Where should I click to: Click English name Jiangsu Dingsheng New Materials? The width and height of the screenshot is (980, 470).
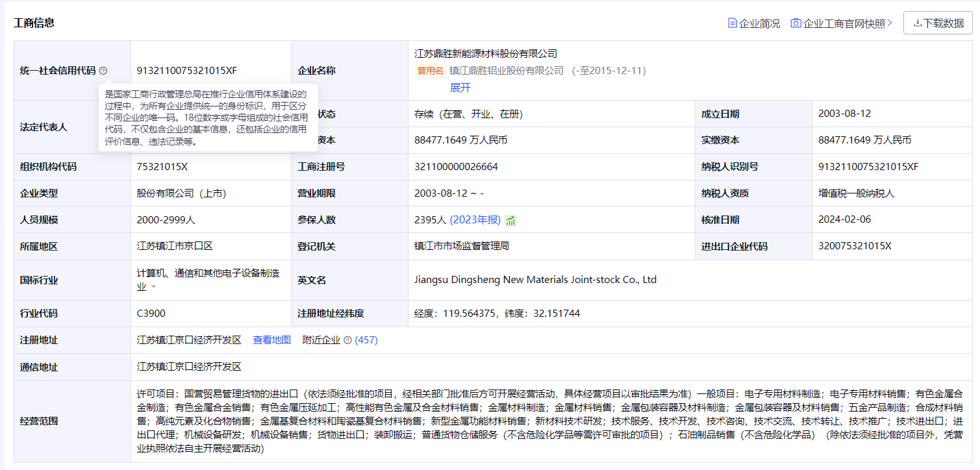click(x=536, y=280)
